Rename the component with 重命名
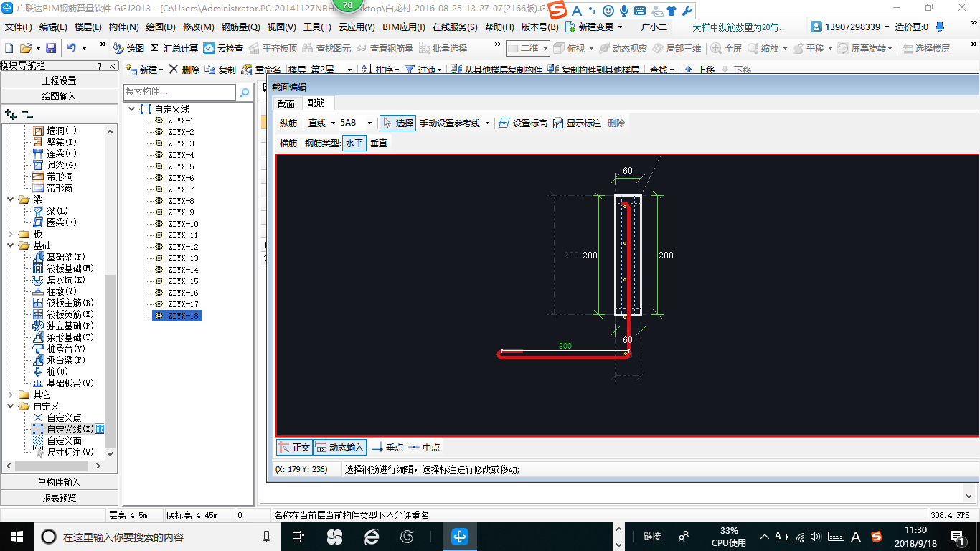This screenshot has width=980, height=551. tap(261, 70)
